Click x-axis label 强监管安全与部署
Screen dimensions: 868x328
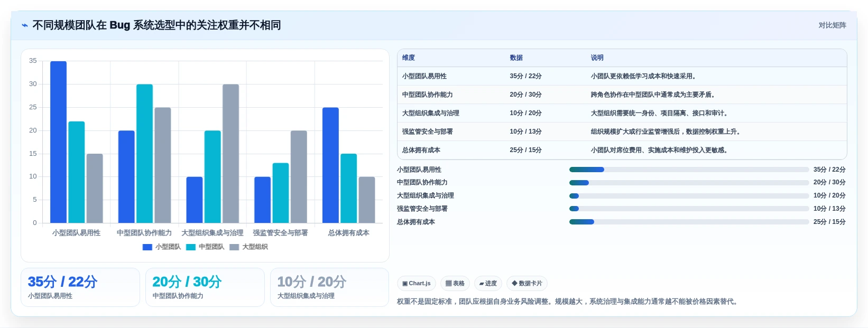[280, 233]
